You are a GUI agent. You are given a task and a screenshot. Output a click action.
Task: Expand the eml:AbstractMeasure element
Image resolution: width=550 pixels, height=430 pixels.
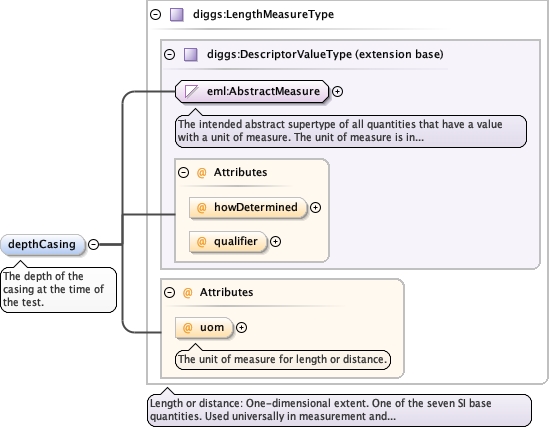(x=337, y=92)
